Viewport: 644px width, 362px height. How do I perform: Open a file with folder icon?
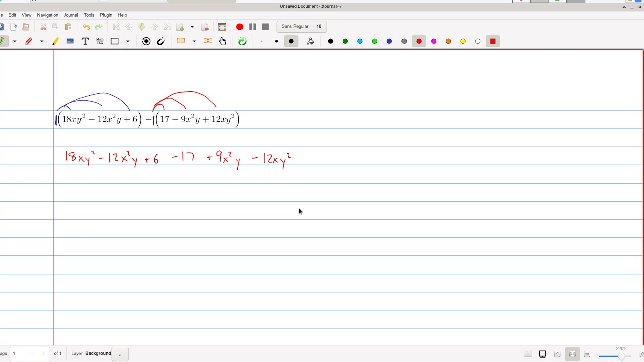point(26,27)
